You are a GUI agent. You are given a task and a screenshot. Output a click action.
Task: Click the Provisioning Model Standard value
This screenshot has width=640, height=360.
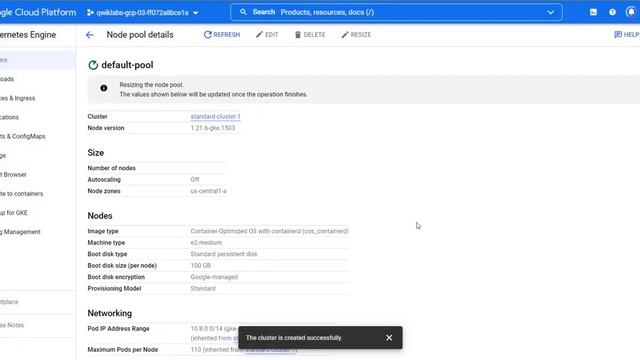point(203,288)
